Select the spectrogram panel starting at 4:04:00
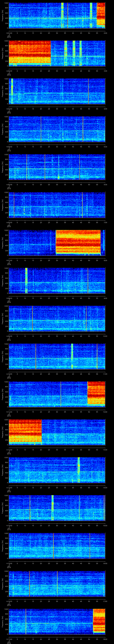Screen dimensions: 114x644 point(57,129)
